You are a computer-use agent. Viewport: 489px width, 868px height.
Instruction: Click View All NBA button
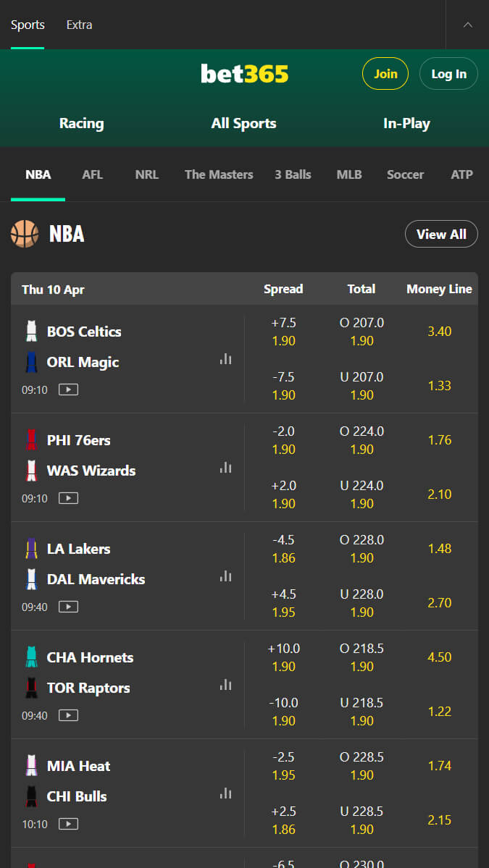pos(441,234)
